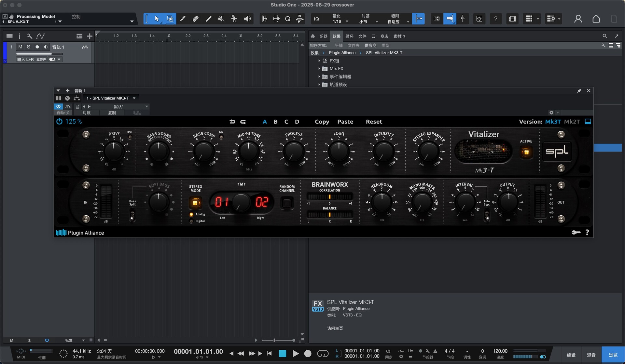625x364 pixels.
Task: Select plugin setting slot B
Action: coord(275,122)
